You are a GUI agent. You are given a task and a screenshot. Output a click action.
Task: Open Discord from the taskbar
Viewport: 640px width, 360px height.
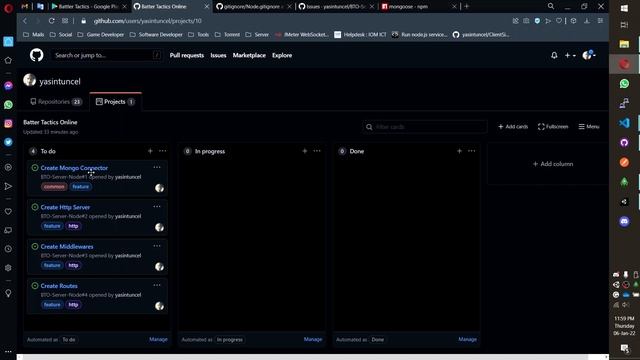[x=624, y=222]
